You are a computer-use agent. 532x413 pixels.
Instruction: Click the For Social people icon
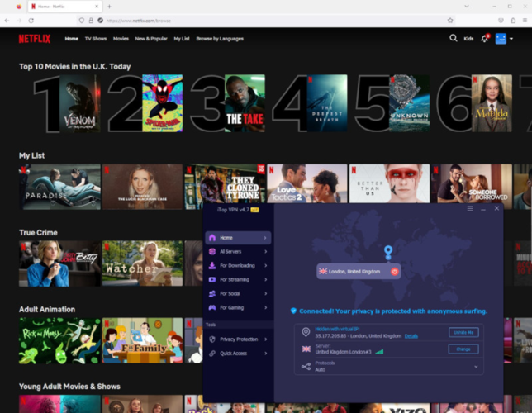click(x=212, y=293)
